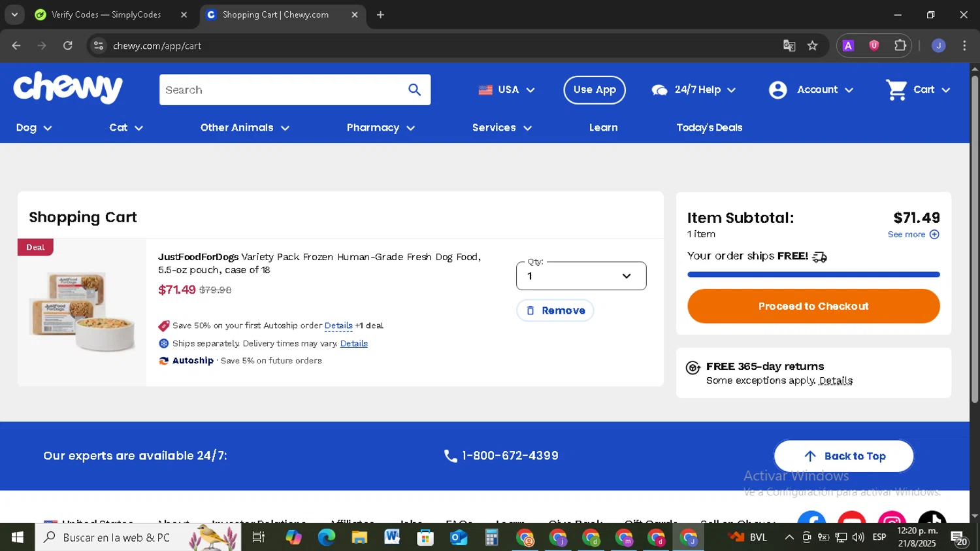This screenshot has height=551, width=980.
Task: Open a new browser tab
Action: click(381, 14)
